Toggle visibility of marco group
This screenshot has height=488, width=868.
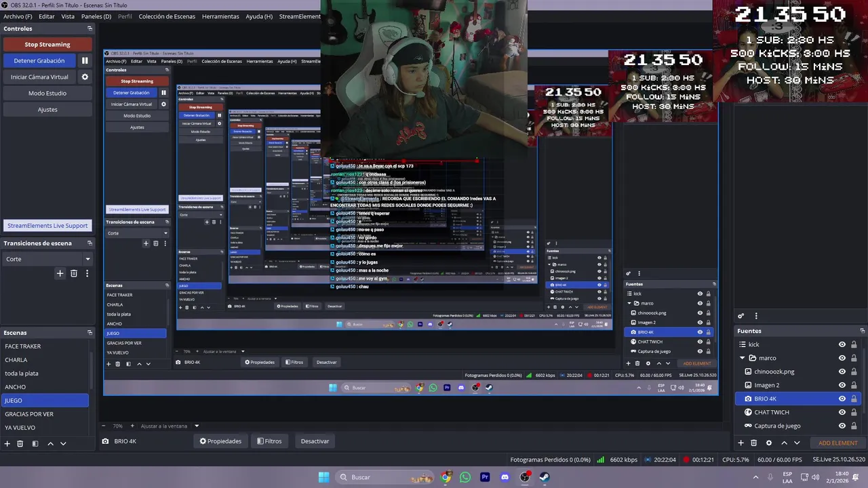(x=842, y=358)
